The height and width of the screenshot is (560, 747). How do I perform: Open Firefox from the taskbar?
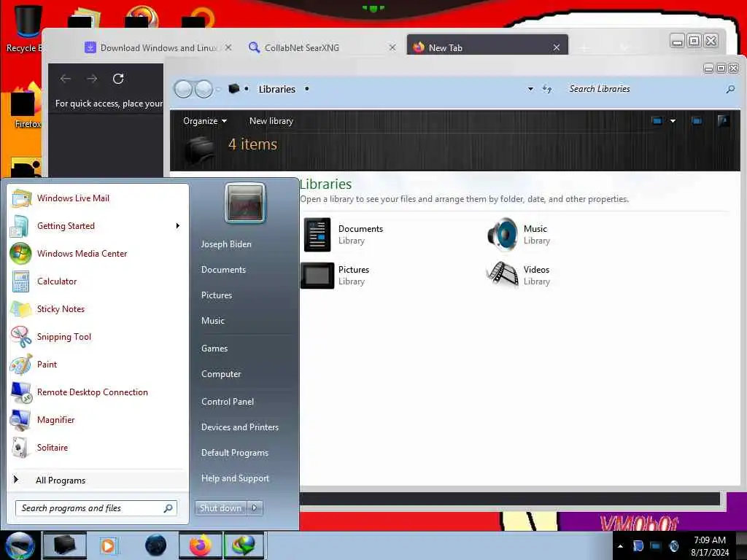point(200,545)
